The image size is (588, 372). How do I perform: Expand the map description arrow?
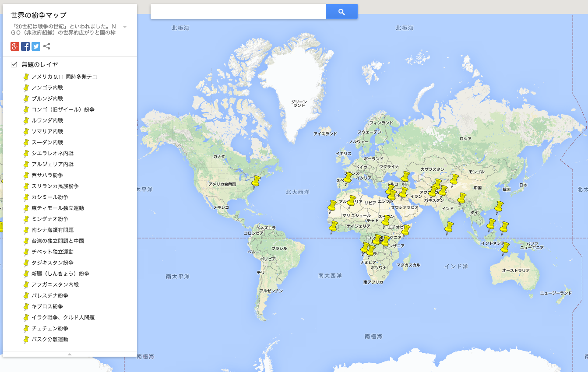pos(125,27)
